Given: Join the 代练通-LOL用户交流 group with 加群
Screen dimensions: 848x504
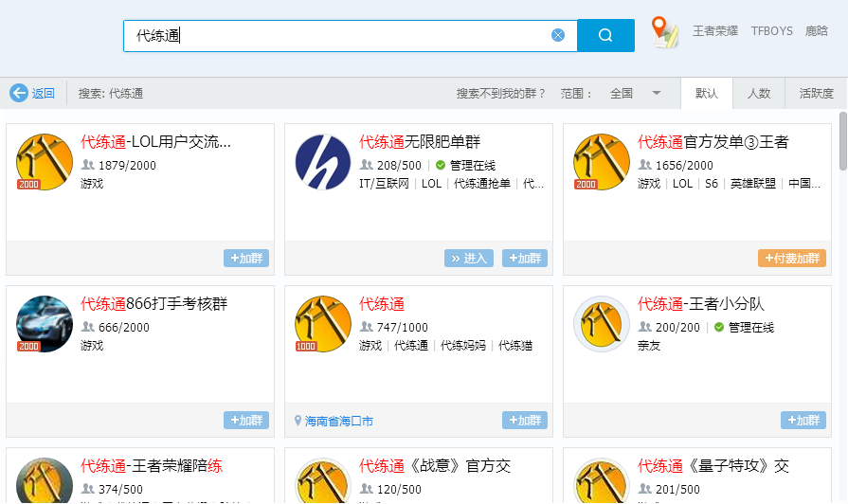Looking at the screenshot, I should coord(246,258).
